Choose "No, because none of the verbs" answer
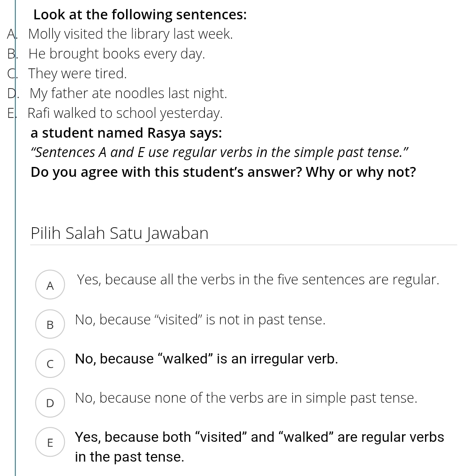 pos(246,398)
